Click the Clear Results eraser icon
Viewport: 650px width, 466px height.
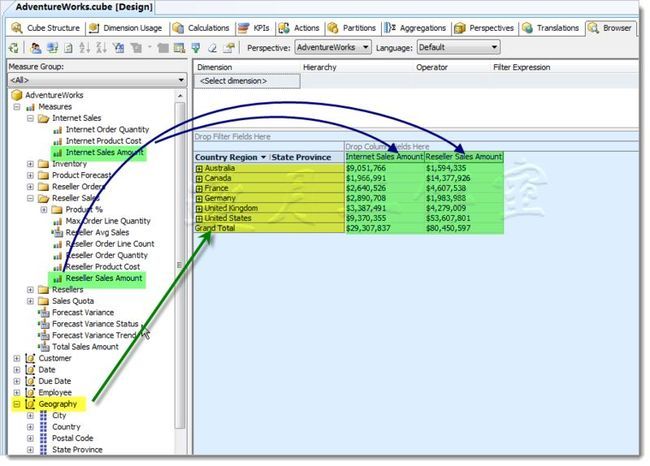point(212,48)
